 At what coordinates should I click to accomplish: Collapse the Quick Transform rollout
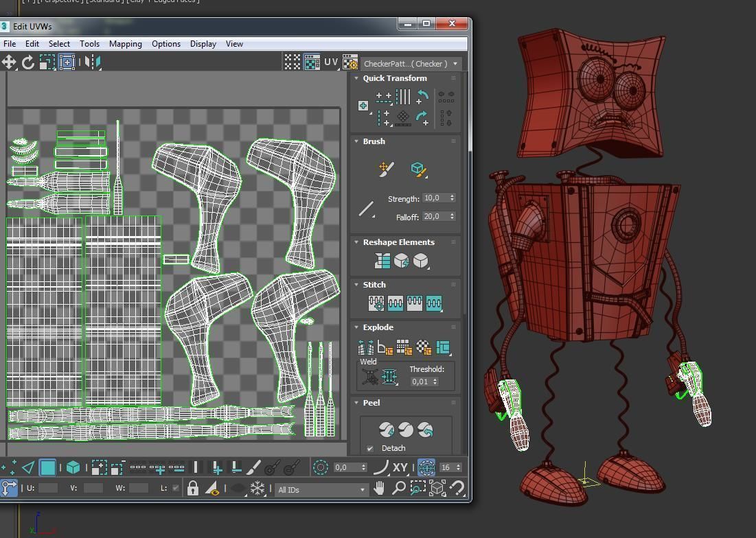coord(357,78)
